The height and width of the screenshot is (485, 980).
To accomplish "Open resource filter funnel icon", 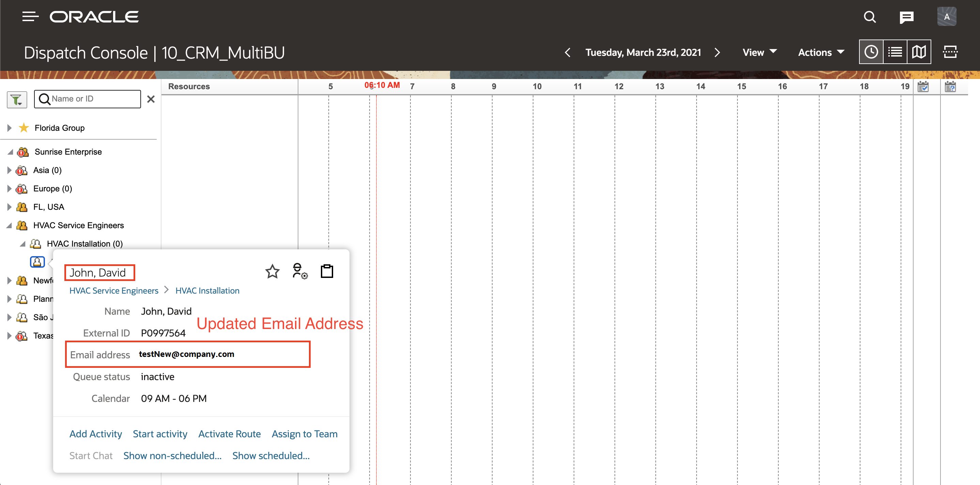I will 17,100.
